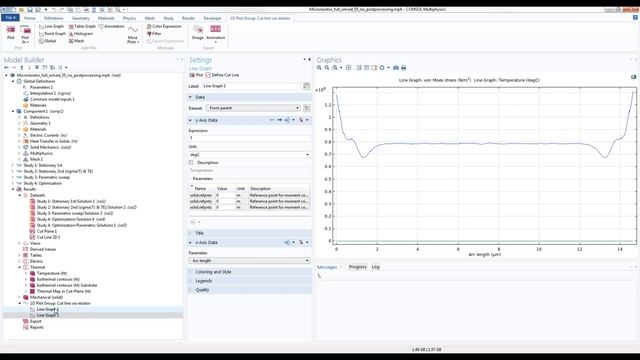Add a Histogram plot
The image size is (640, 360).
coord(81,34)
